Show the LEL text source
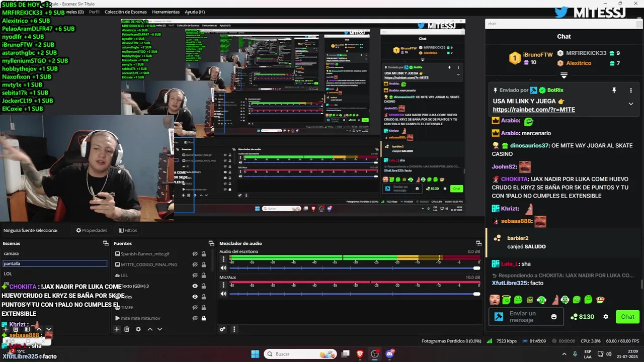644x362 pixels. tap(195, 276)
